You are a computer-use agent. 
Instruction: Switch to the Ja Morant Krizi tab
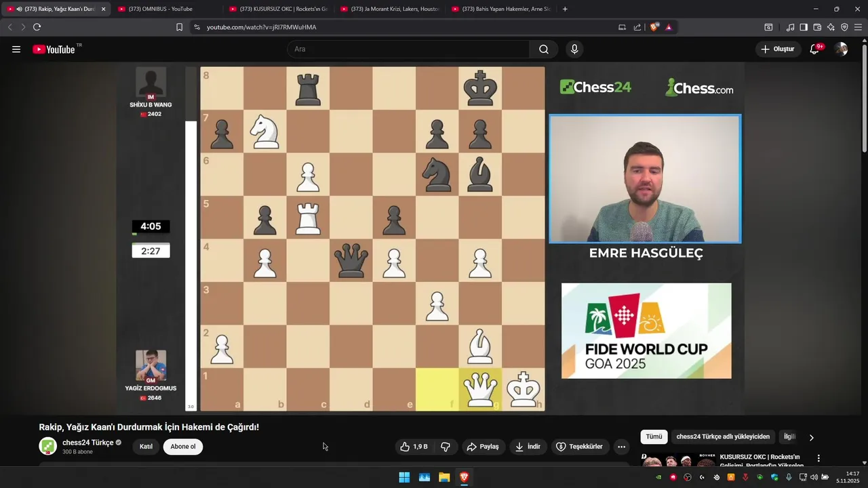point(391,9)
